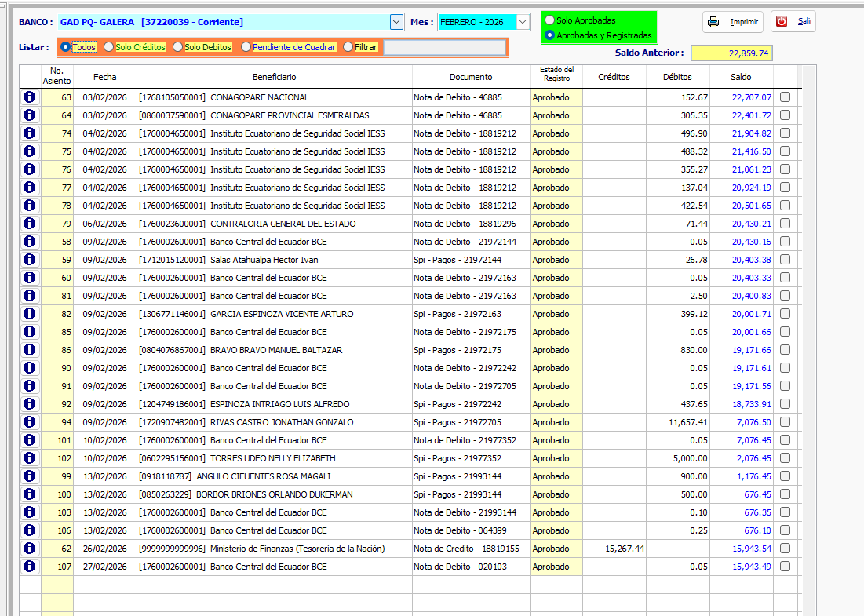Open info for BRAVO BRAVO MANUEL BALTAZAR entry
The height and width of the screenshot is (616, 864).
pyautogui.click(x=30, y=350)
